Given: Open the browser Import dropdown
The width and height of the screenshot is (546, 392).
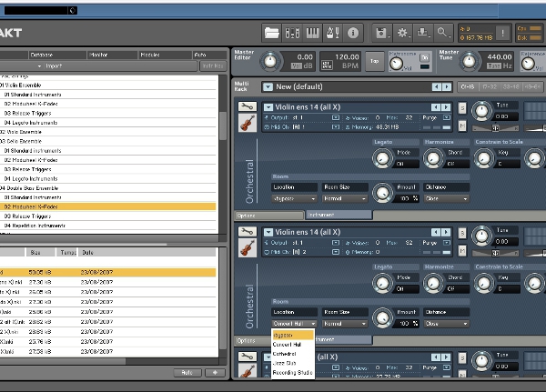Looking at the screenshot, I should [x=50, y=65].
